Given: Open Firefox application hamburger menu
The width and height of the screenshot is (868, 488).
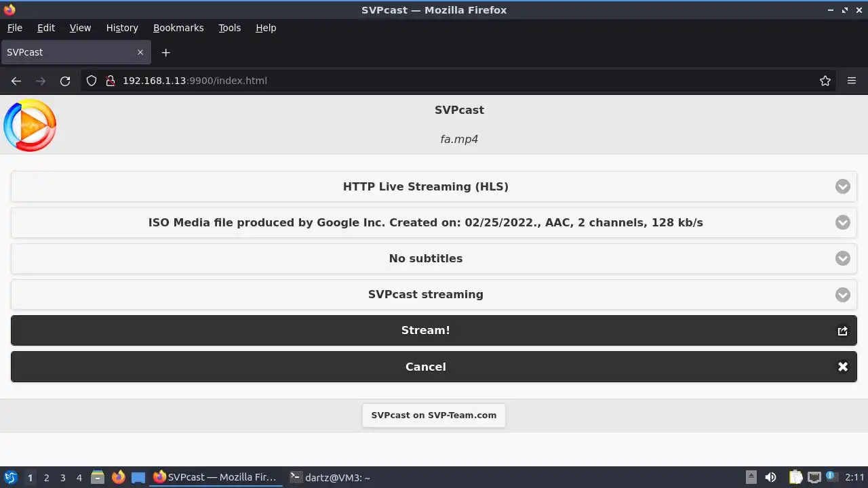Looking at the screenshot, I should click(x=852, y=81).
